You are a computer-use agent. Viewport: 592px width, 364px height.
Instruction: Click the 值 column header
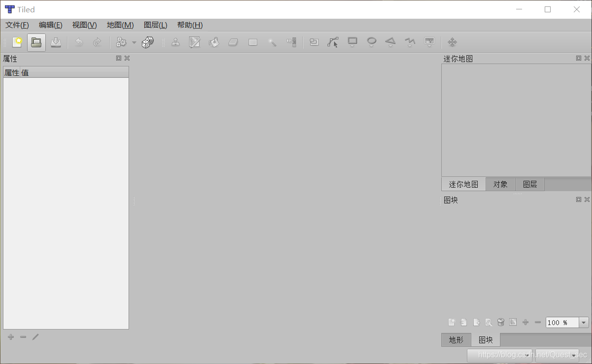click(x=74, y=72)
